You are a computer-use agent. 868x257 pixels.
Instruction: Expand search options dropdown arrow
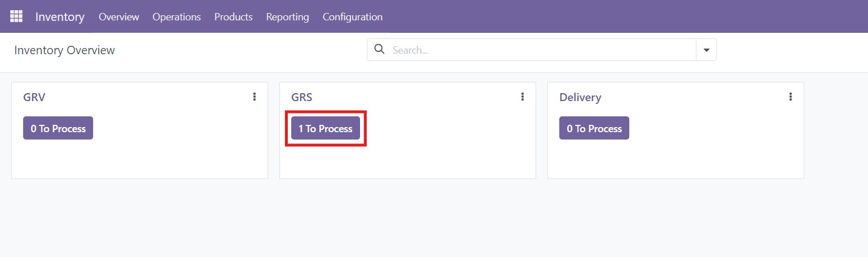(x=706, y=50)
